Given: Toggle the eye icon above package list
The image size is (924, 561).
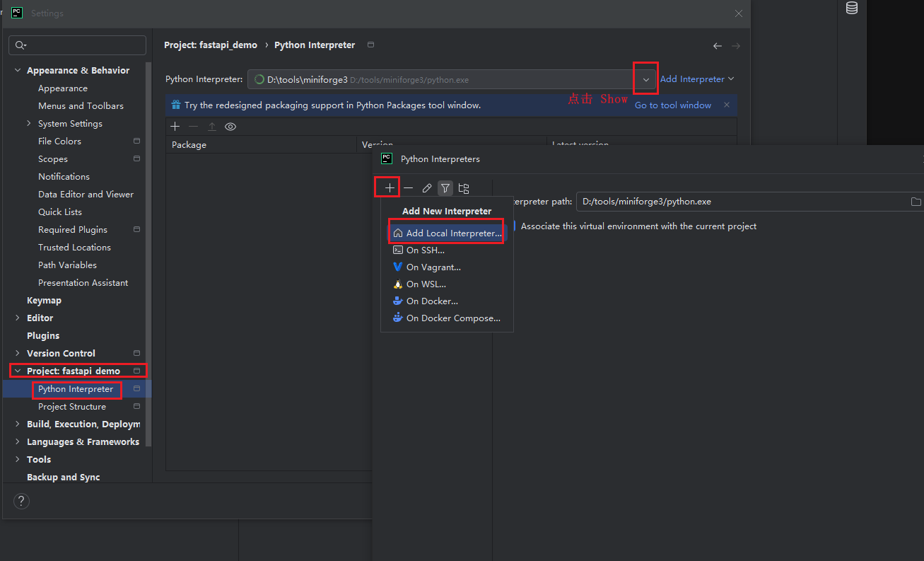Looking at the screenshot, I should tap(230, 127).
